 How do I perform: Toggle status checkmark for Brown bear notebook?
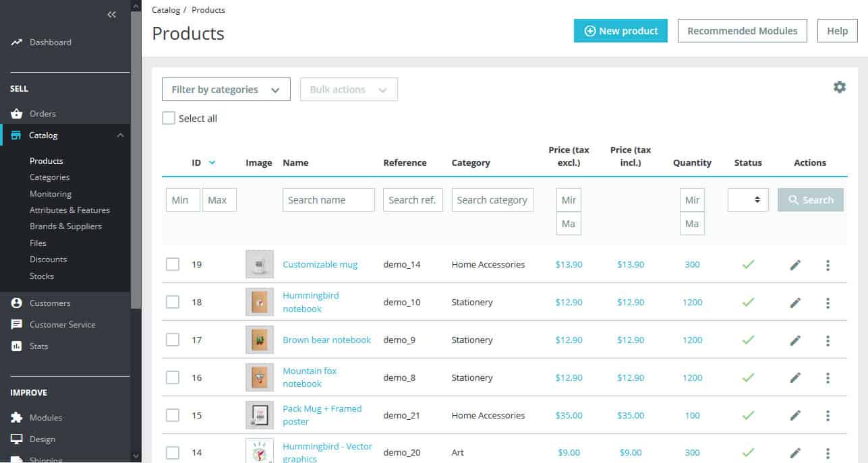click(747, 340)
